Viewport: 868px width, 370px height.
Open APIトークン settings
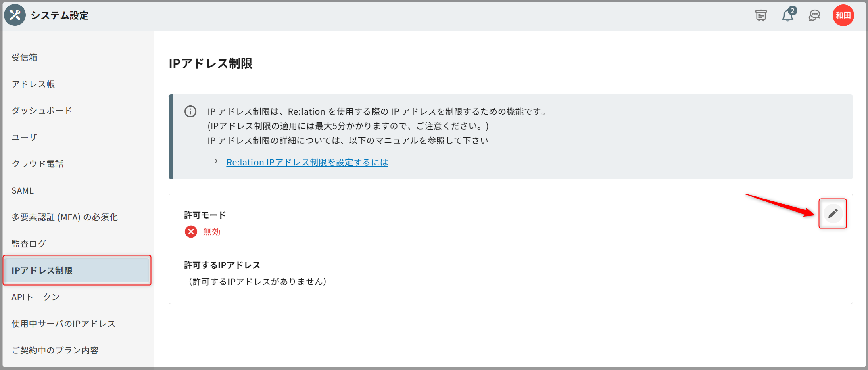coord(35,297)
